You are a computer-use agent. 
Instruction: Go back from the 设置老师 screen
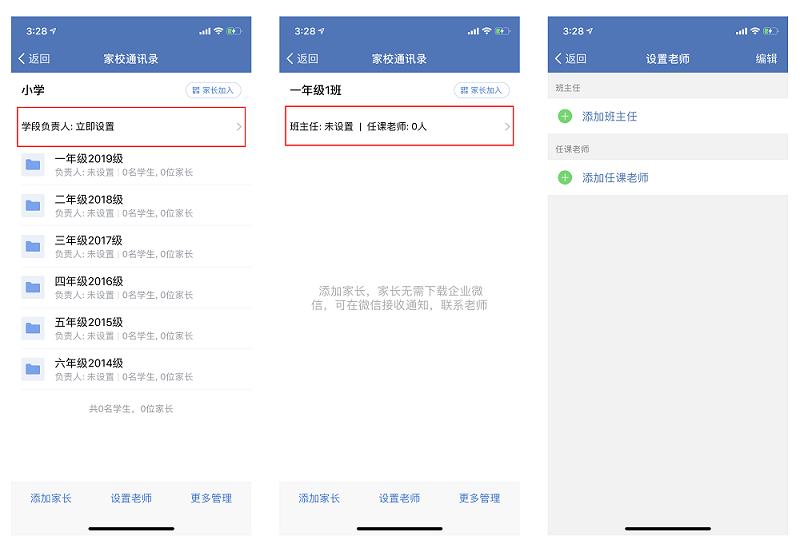(x=571, y=59)
